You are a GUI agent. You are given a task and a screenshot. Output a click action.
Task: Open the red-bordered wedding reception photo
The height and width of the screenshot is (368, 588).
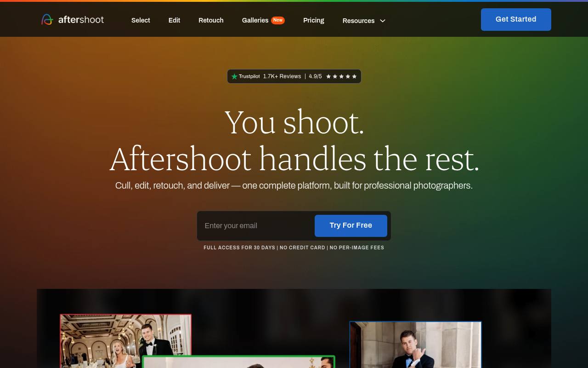point(125,341)
